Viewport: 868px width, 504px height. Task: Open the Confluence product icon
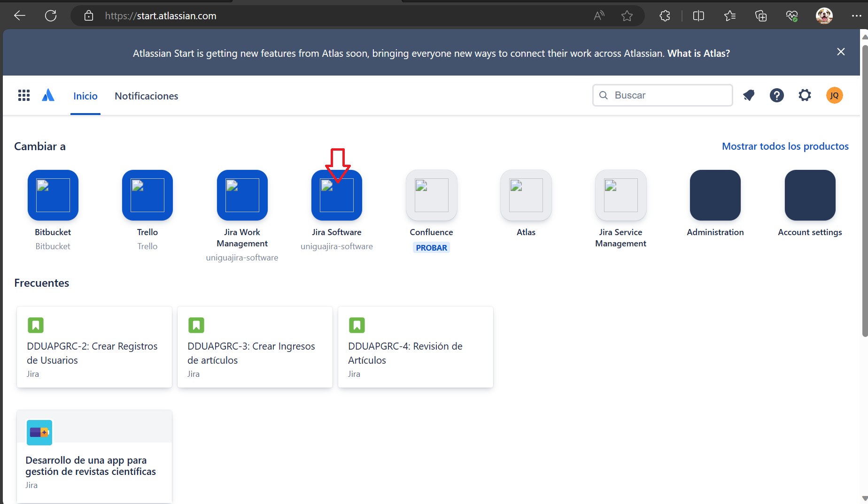[x=432, y=195]
